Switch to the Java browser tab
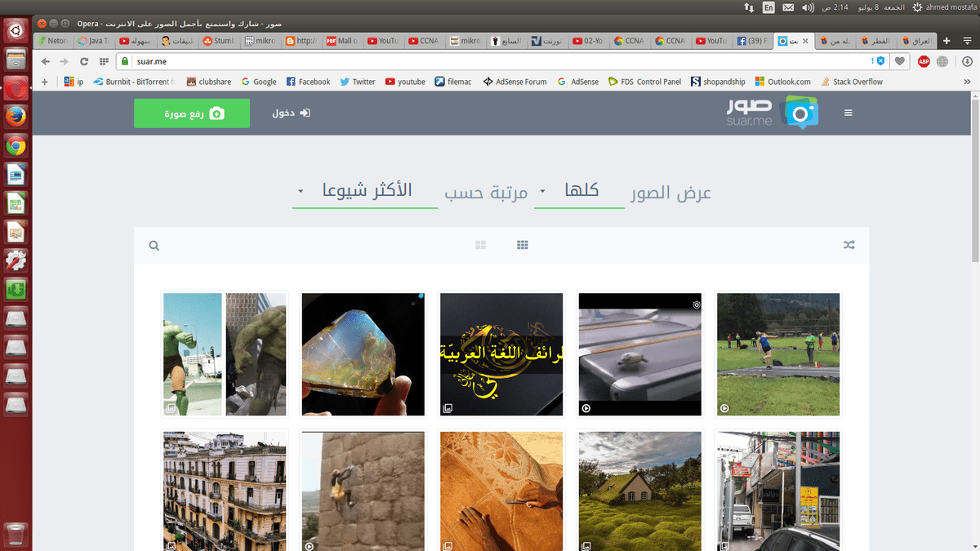980x551 pixels. point(94,41)
